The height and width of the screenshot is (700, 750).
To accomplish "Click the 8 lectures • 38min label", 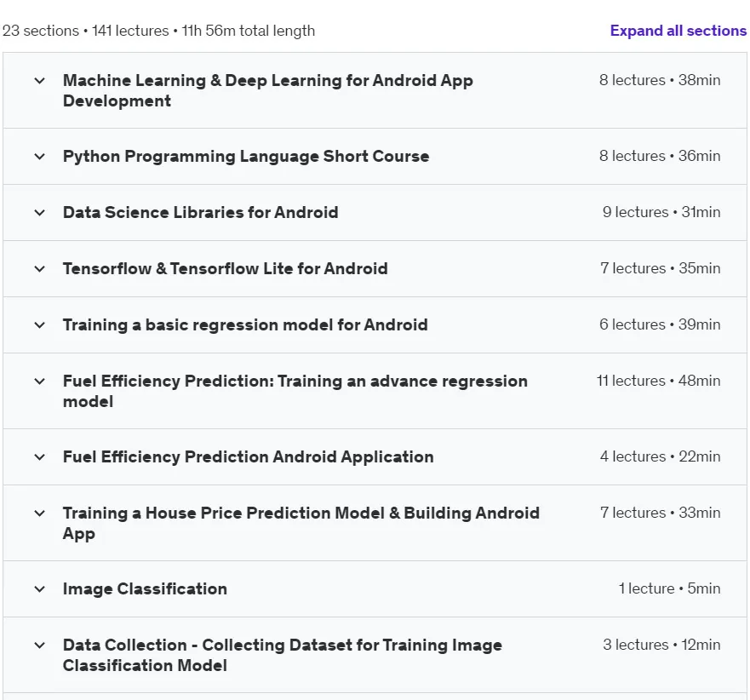I will 660,80.
